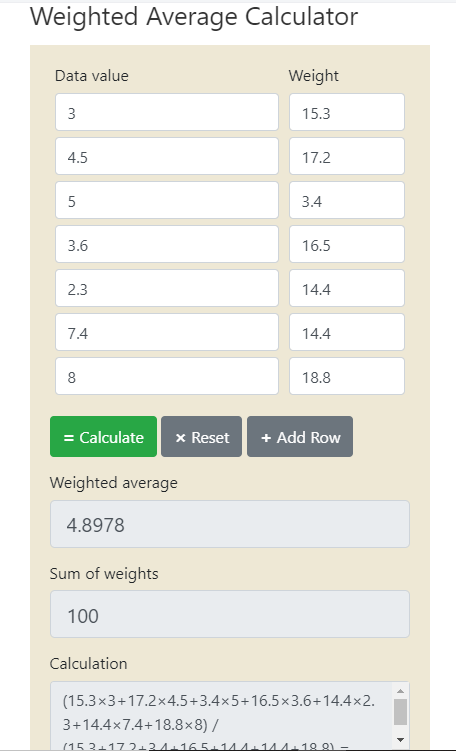This screenshot has width=456, height=751.
Task: Edit the weight field containing 16.5
Action: [347, 244]
